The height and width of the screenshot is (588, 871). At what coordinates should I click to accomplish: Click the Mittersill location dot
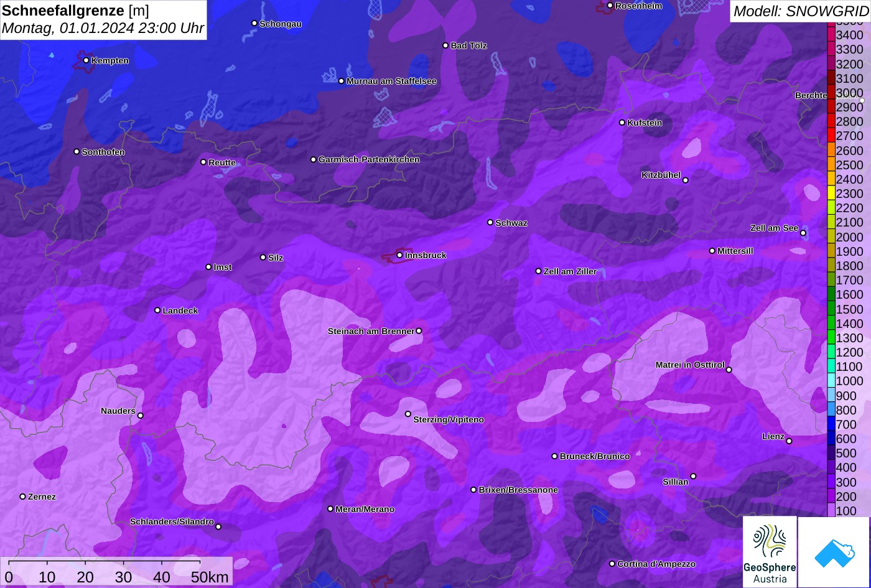712,251
